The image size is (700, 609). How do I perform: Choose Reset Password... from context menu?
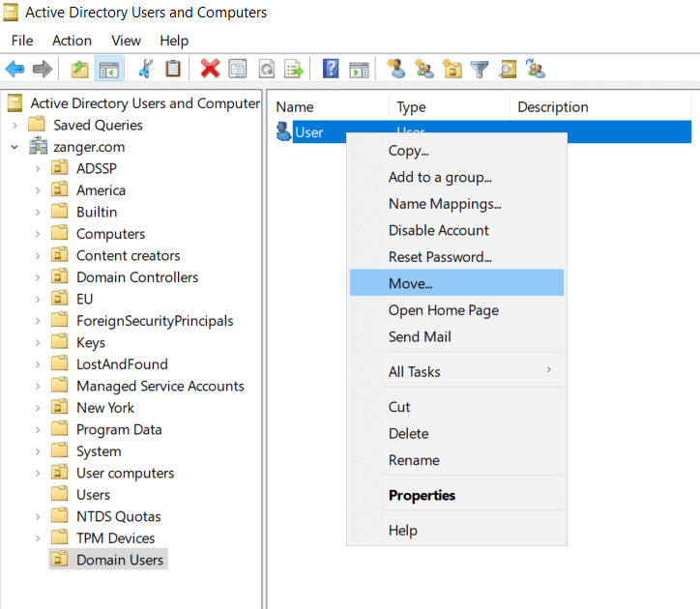click(440, 257)
